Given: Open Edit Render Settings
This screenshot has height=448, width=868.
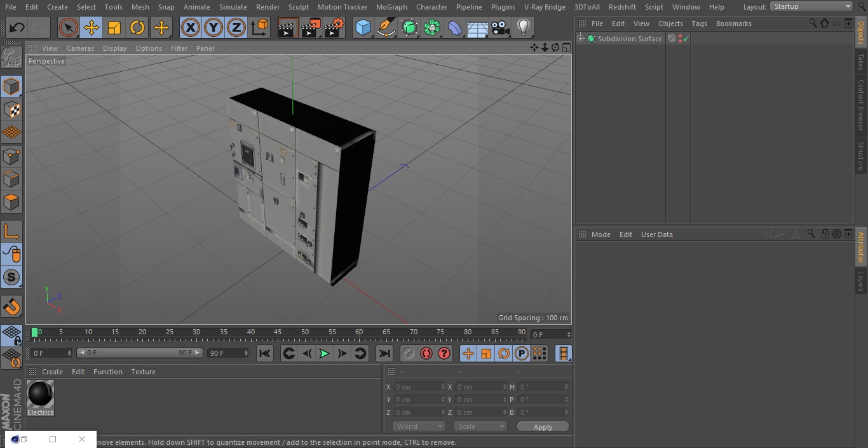Looking at the screenshot, I should (x=334, y=27).
